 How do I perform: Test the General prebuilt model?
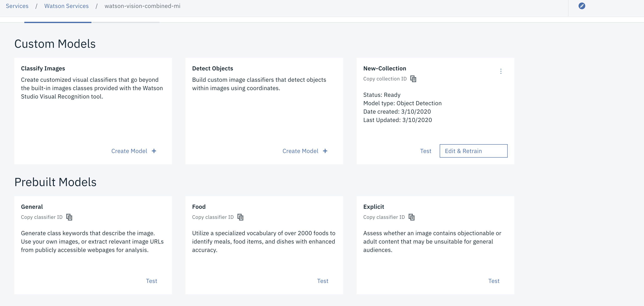(x=151, y=281)
